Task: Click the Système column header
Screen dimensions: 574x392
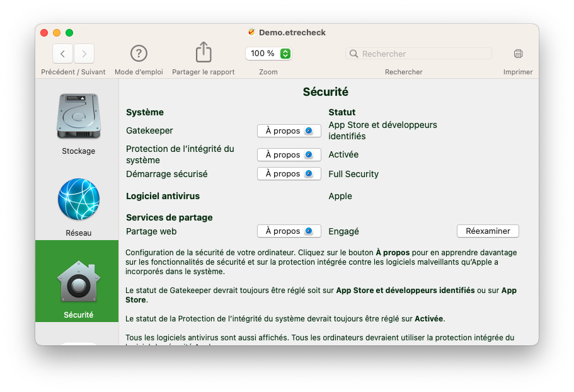Action: (145, 112)
